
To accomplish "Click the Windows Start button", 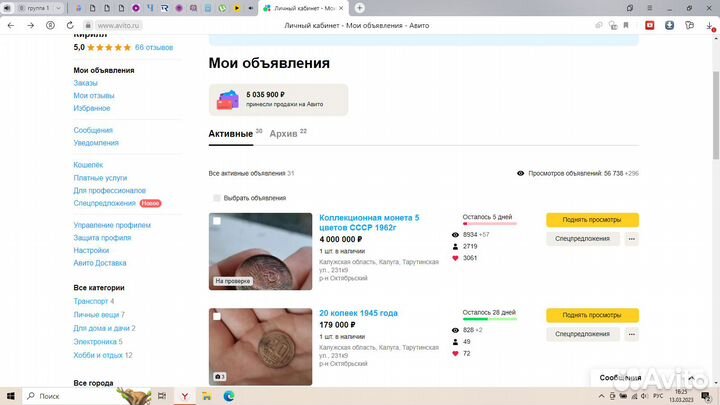I will tap(10, 395).
